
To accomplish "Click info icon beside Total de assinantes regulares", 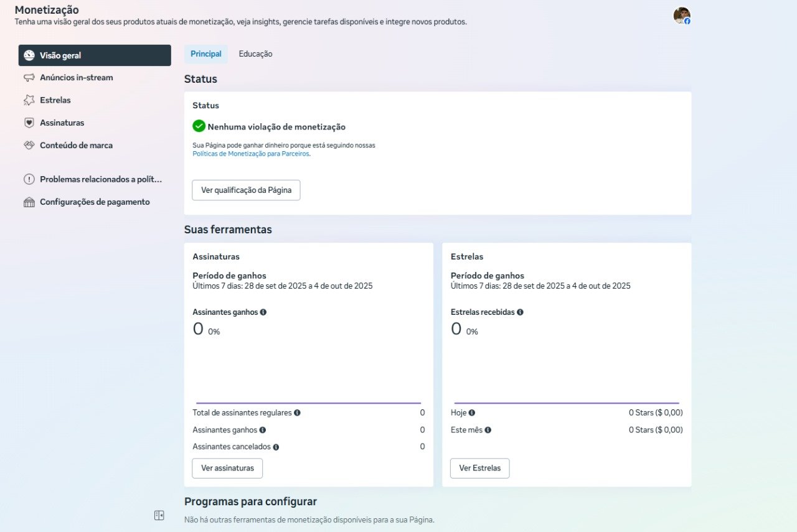I will (x=297, y=413).
